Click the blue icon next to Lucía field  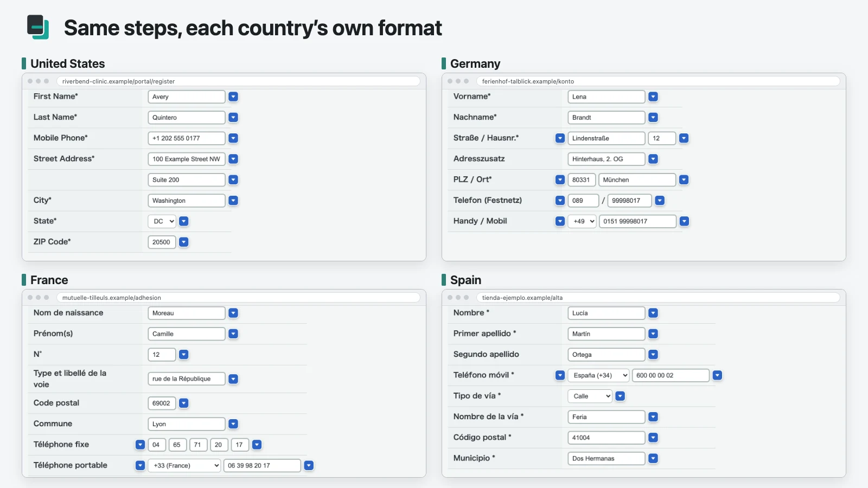coord(653,313)
